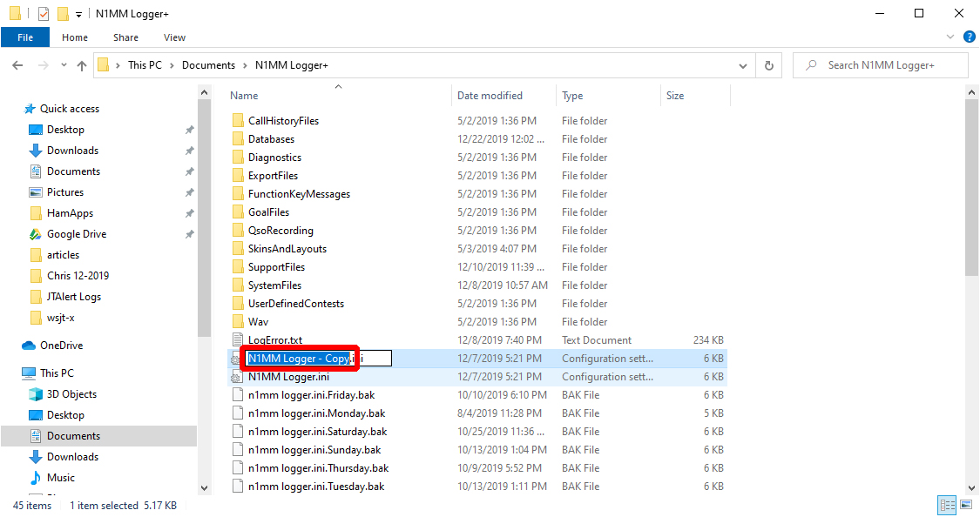This screenshot has height=517, width=980.
Task: Select the Diagnostics folder
Action: (274, 158)
